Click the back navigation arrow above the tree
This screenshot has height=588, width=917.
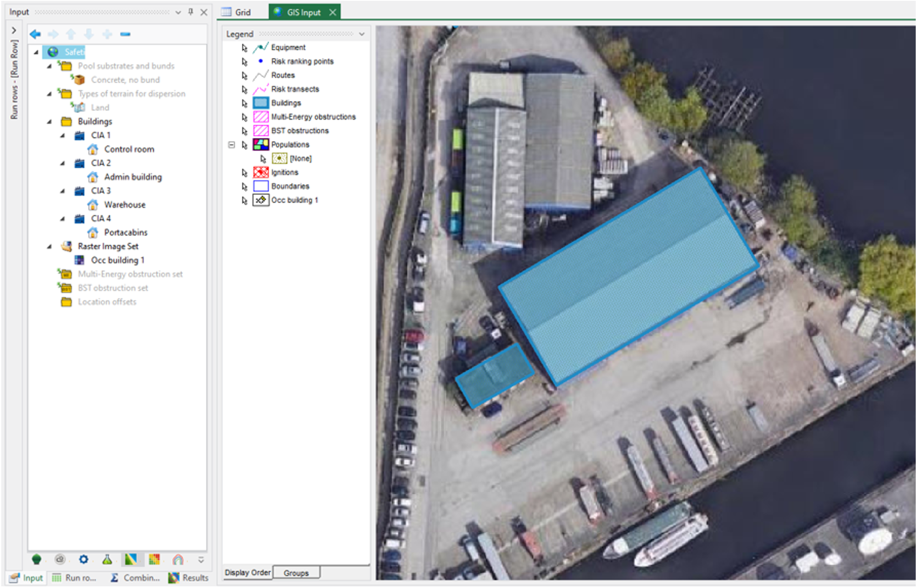pos(35,34)
